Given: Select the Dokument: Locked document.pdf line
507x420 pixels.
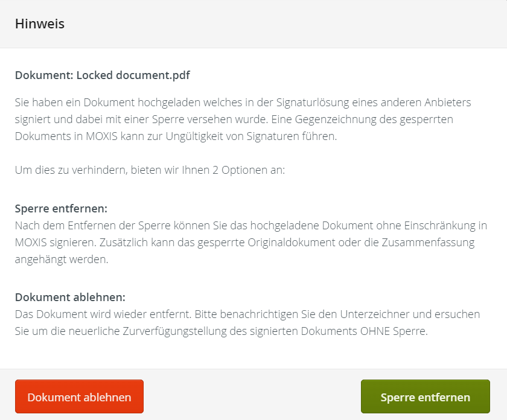Looking at the screenshot, I should [103, 75].
